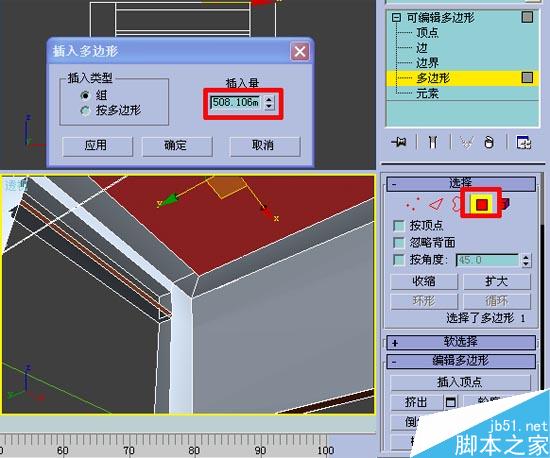Enable the 按角度 checkbox
550x458 pixels.
click(x=399, y=260)
